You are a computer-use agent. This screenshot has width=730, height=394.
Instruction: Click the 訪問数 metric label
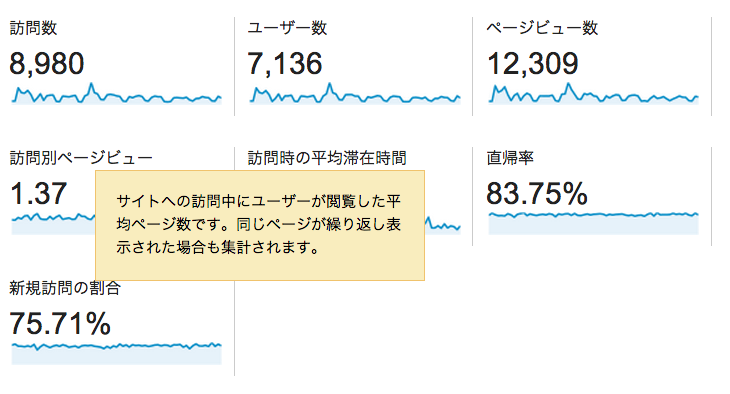click(33, 28)
